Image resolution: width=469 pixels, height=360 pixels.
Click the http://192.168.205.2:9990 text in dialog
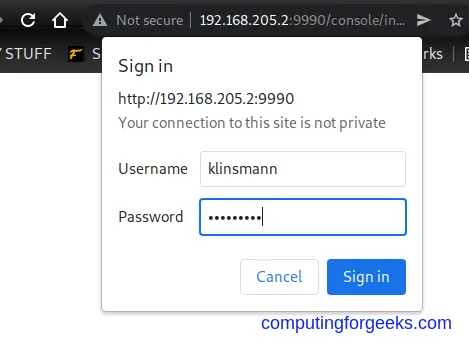click(x=206, y=99)
